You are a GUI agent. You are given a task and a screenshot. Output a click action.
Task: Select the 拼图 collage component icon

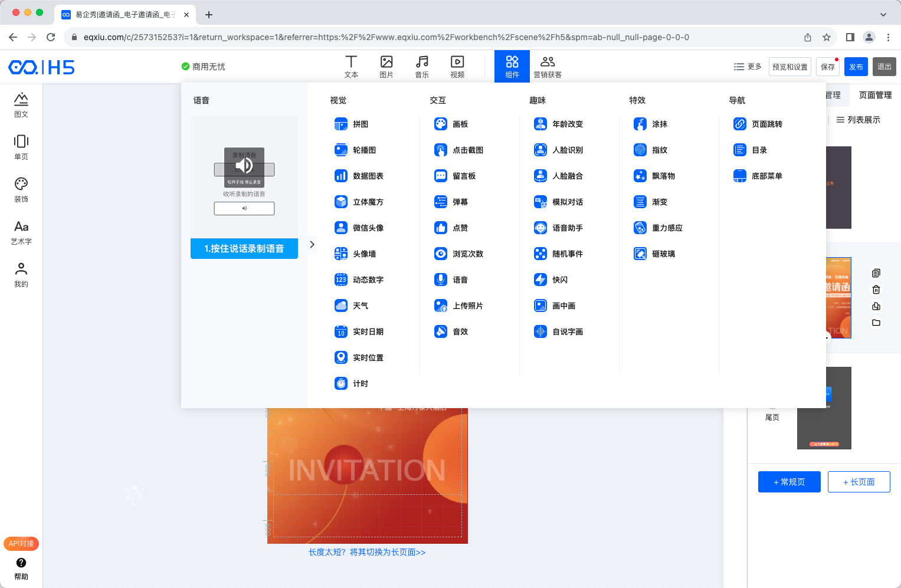click(x=341, y=124)
